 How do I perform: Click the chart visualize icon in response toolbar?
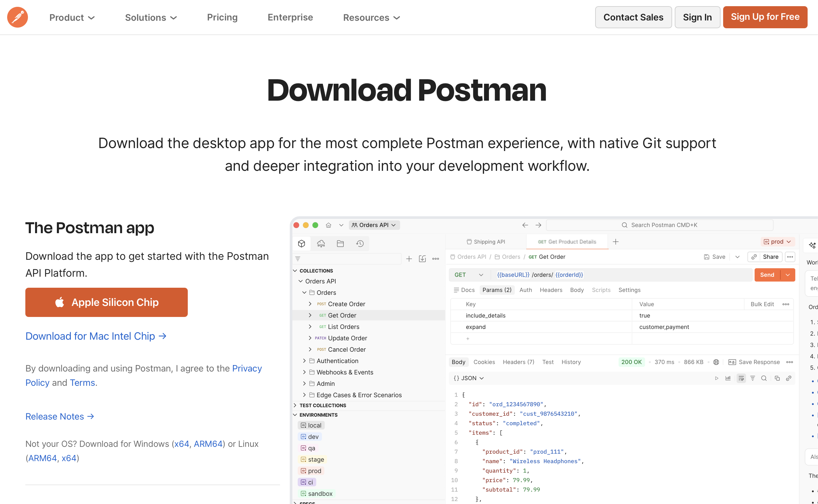(x=728, y=378)
